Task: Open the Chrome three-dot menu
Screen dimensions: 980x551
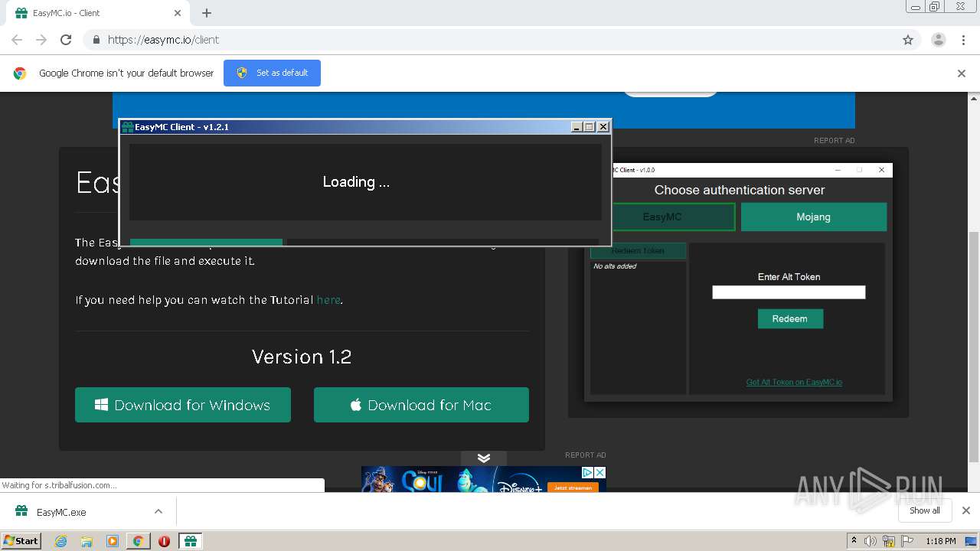Action: [963, 40]
